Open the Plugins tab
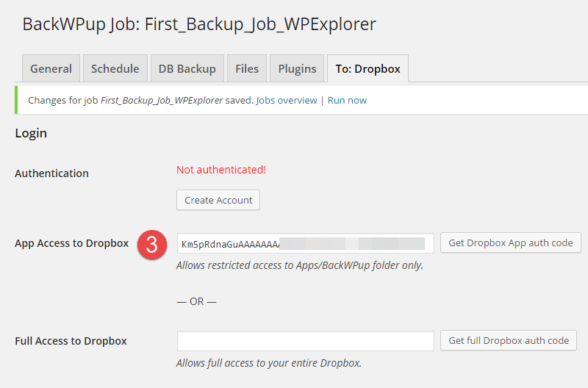 [297, 69]
